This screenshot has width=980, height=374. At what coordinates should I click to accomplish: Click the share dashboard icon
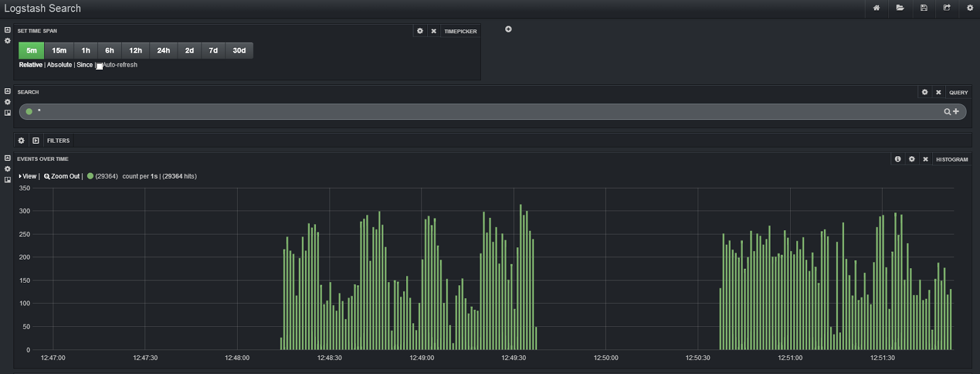[947, 8]
